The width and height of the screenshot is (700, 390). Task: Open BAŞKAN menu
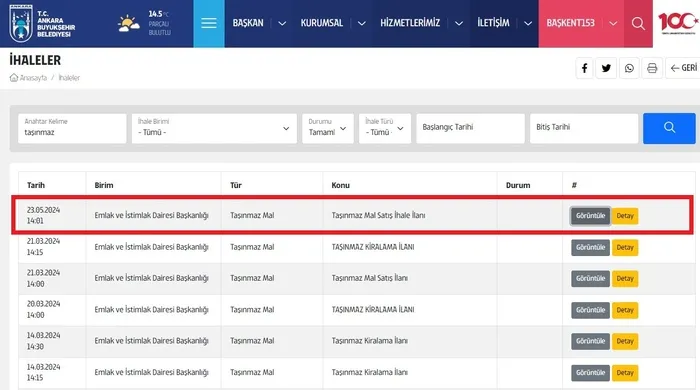coord(248,23)
